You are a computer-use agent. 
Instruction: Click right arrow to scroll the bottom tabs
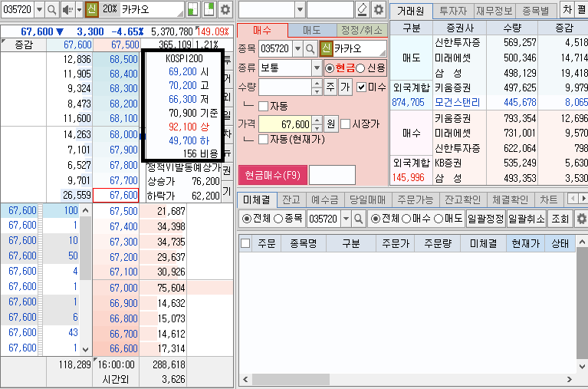pos(583,199)
